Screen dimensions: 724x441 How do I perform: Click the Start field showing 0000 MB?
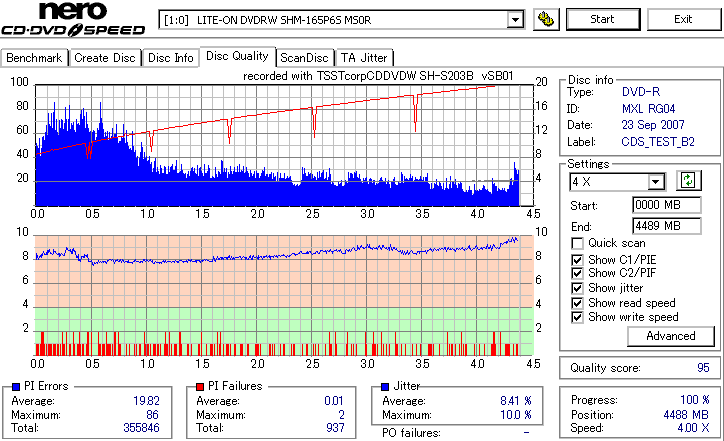coord(667,205)
